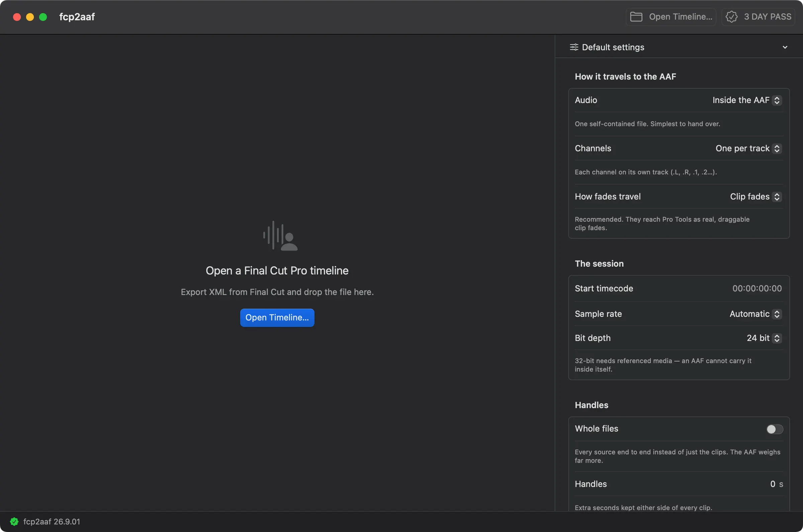Click 'The session' section heading

click(x=599, y=264)
